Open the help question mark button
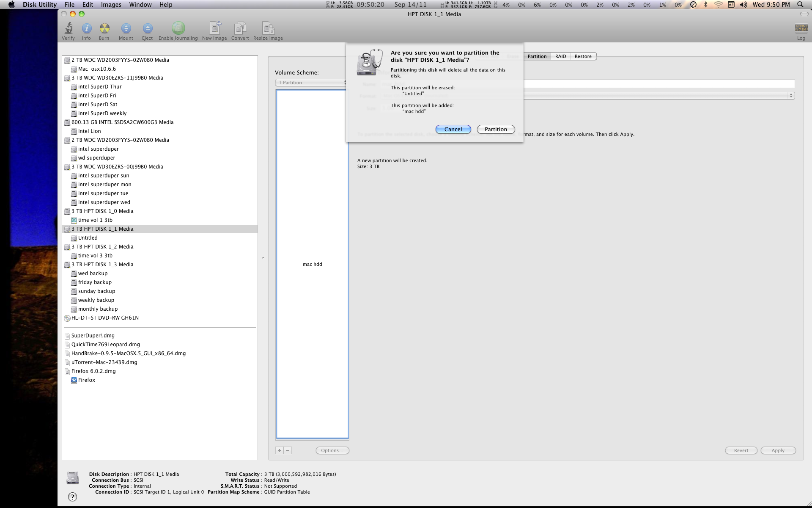The width and height of the screenshot is (812, 508). point(72,497)
